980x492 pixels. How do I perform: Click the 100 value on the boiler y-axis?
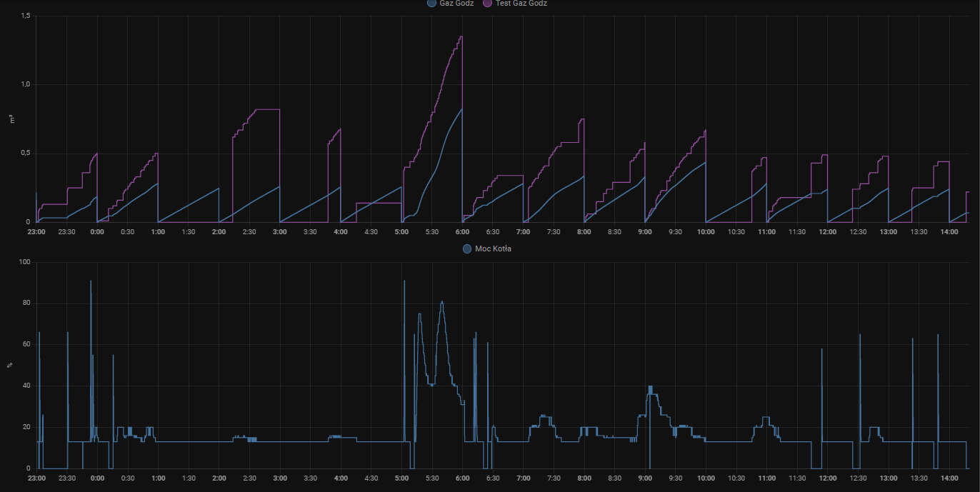coord(24,262)
